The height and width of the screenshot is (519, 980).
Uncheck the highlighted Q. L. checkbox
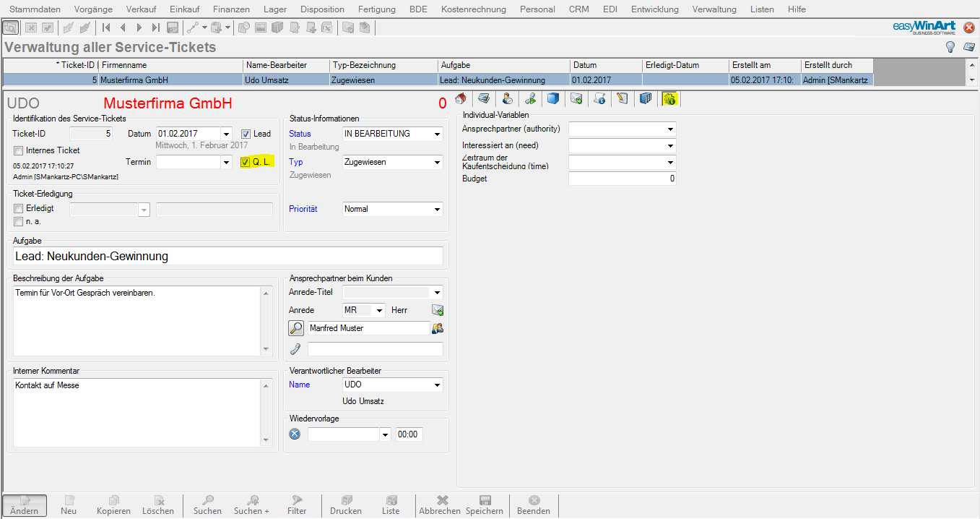coord(246,162)
